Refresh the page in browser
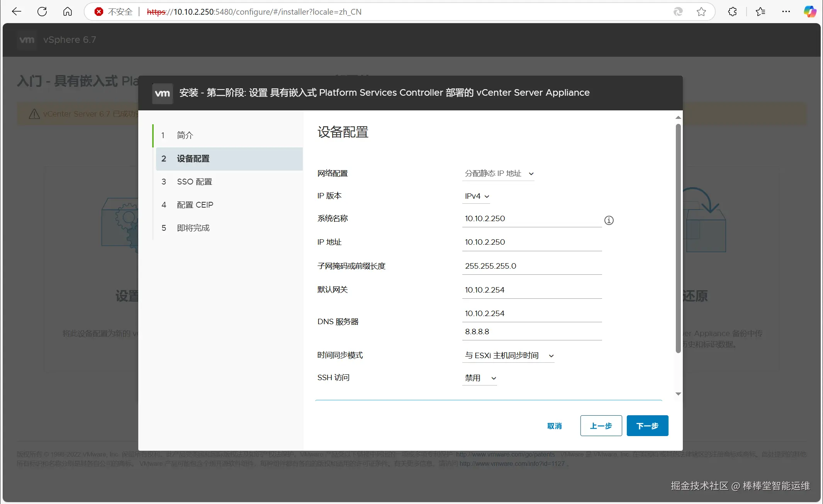The width and height of the screenshot is (823, 504). pos(42,12)
